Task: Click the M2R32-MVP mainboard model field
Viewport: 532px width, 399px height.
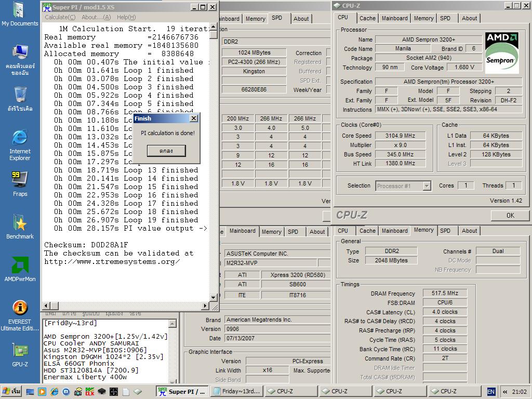Action: pos(271,263)
